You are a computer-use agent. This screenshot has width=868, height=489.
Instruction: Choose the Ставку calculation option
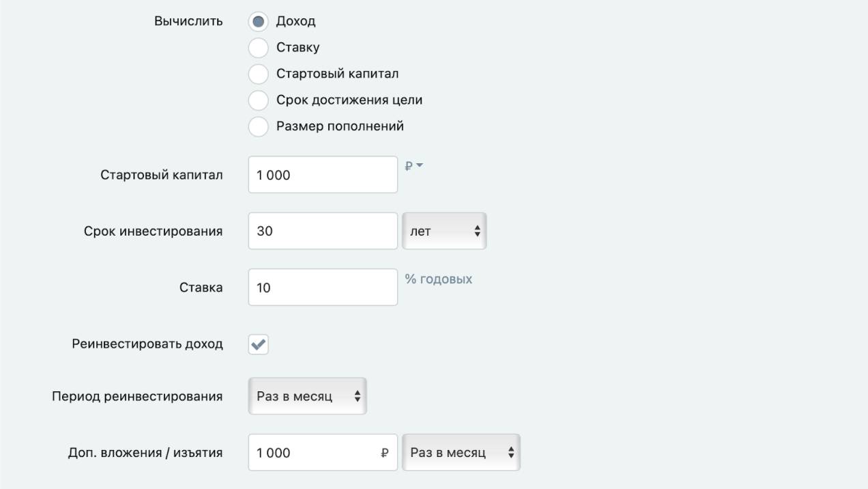point(258,48)
